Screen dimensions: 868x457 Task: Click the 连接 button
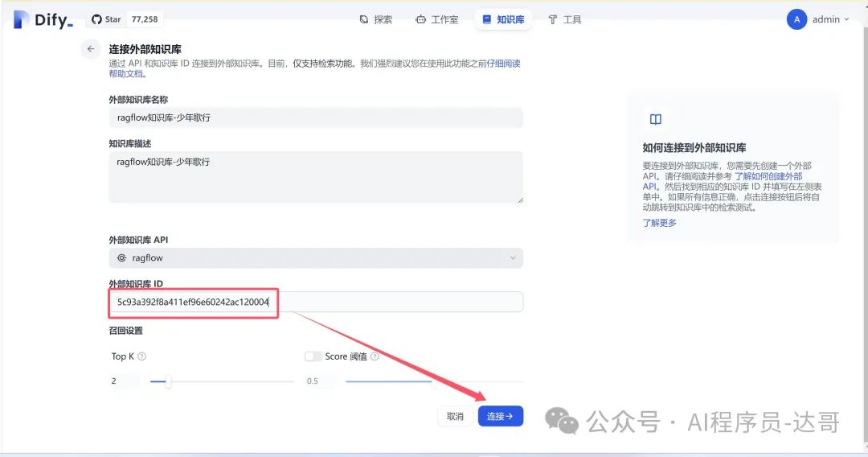pyautogui.click(x=501, y=416)
